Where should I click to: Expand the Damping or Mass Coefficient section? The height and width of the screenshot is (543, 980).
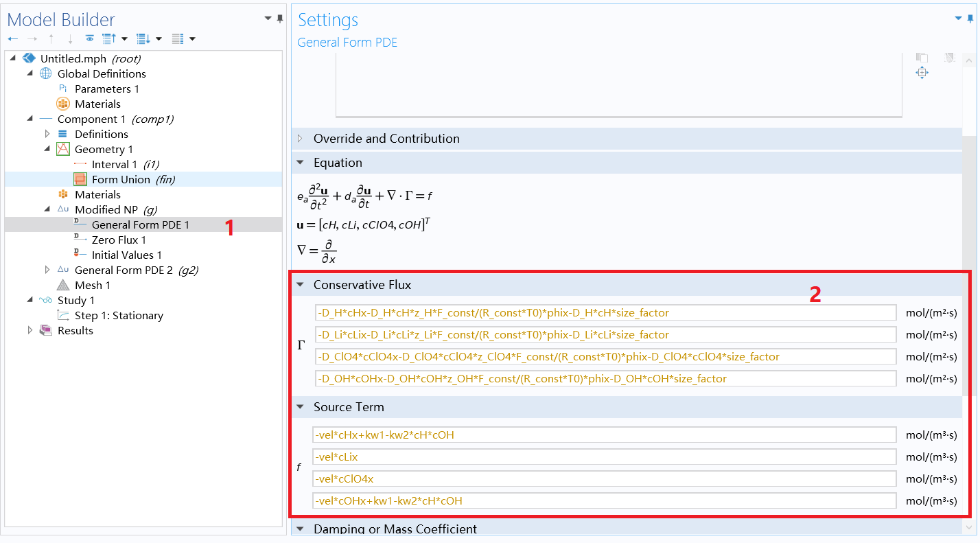[x=301, y=529]
